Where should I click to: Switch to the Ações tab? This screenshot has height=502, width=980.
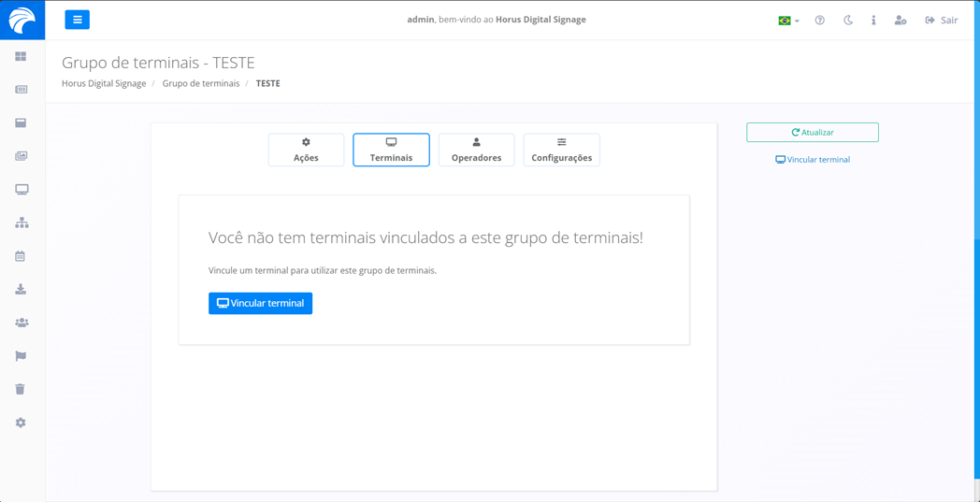(x=307, y=150)
